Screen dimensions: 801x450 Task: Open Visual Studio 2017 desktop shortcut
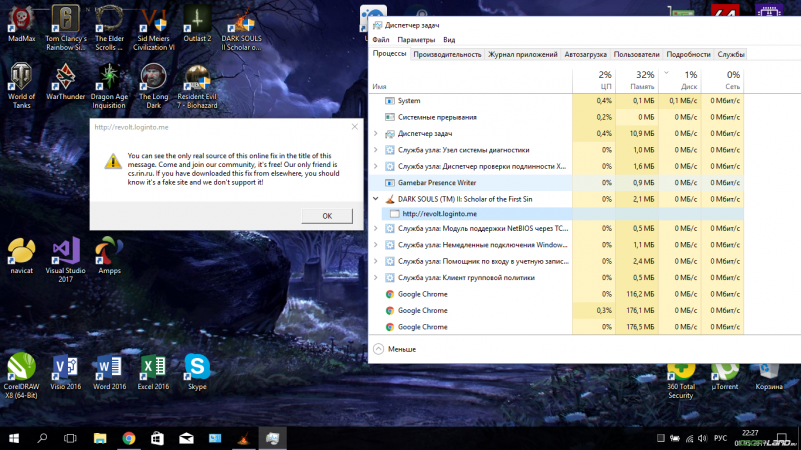pos(65,259)
